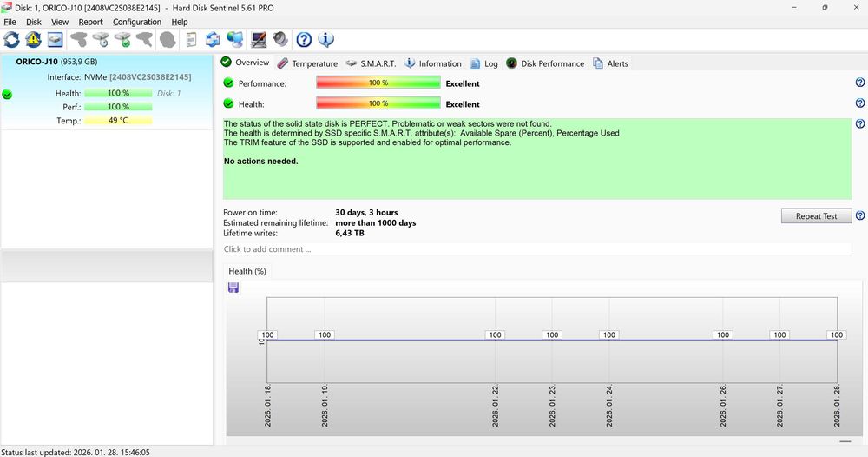
Task: Switch to the S.M.A.R.T. tab
Action: [x=371, y=63]
